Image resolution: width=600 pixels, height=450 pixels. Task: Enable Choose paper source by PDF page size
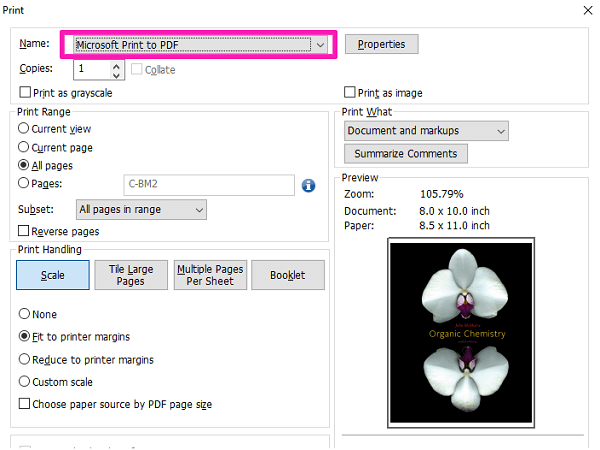25,405
